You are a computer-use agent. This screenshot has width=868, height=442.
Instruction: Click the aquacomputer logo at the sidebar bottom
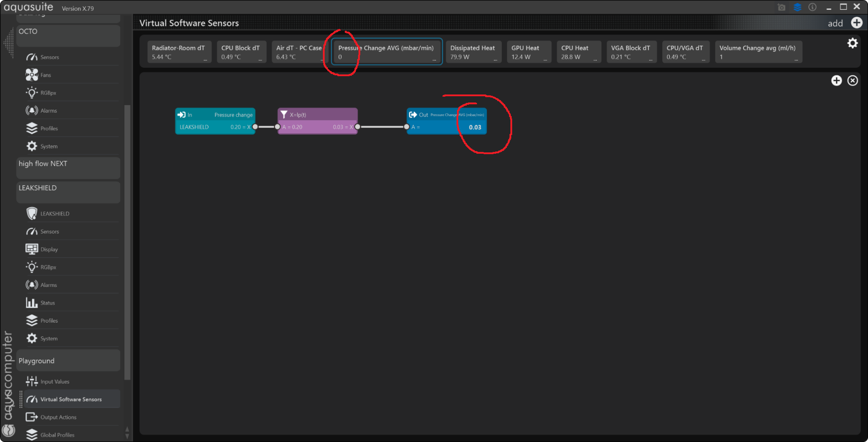(8, 430)
